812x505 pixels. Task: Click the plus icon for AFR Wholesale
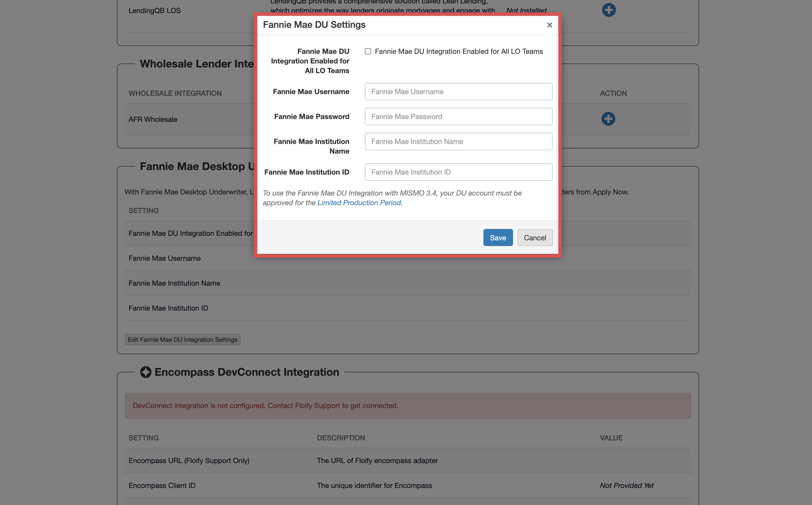click(608, 119)
